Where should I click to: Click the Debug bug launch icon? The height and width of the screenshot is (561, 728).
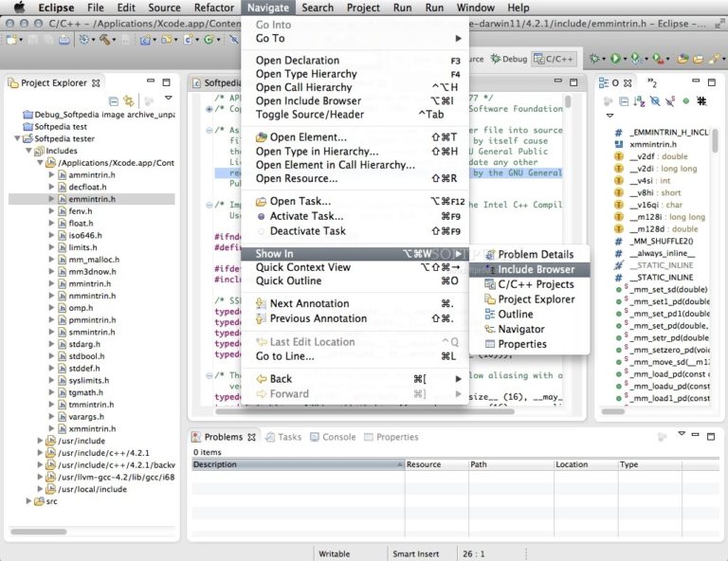point(594,59)
